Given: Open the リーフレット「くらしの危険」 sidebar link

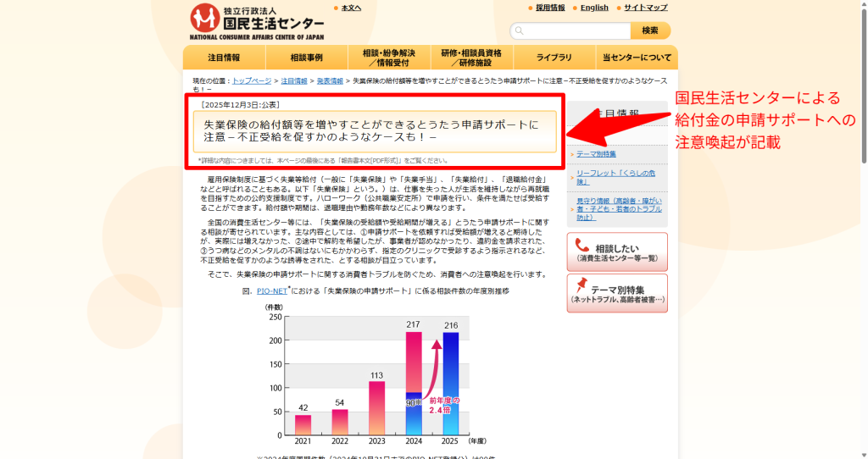Looking at the screenshot, I should [x=615, y=177].
